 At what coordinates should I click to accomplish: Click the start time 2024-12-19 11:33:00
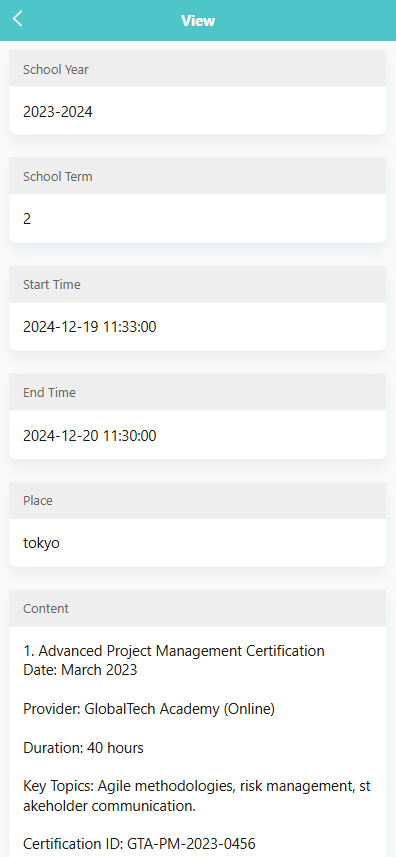point(90,327)
